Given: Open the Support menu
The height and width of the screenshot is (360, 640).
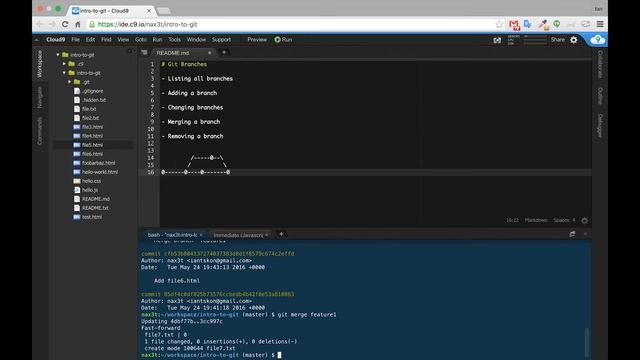Looking at the screenshot, I should point(222,40).
